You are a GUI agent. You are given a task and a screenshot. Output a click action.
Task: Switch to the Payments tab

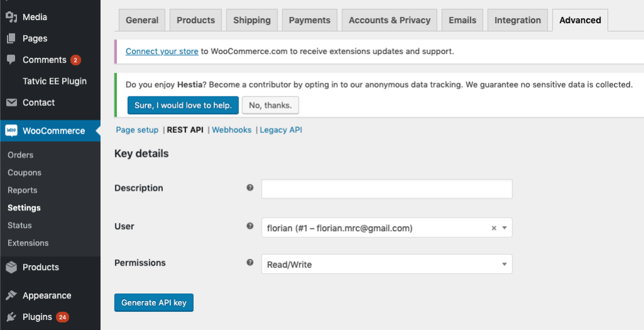309,20
